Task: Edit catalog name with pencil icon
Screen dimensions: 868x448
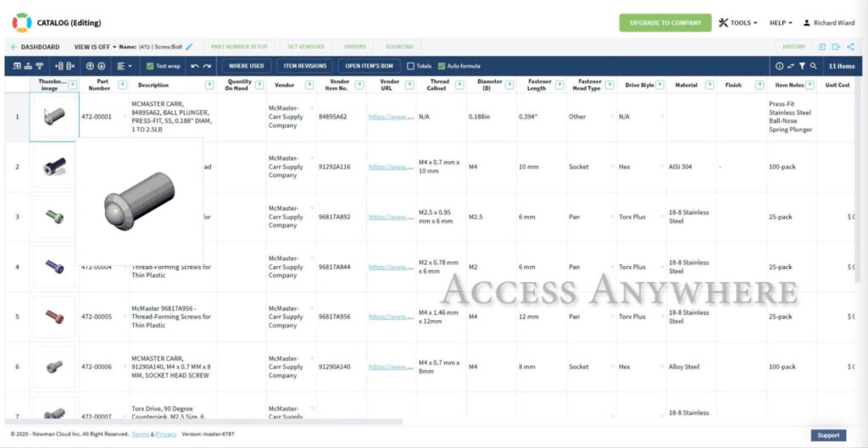Action: (x=189, y=47)
